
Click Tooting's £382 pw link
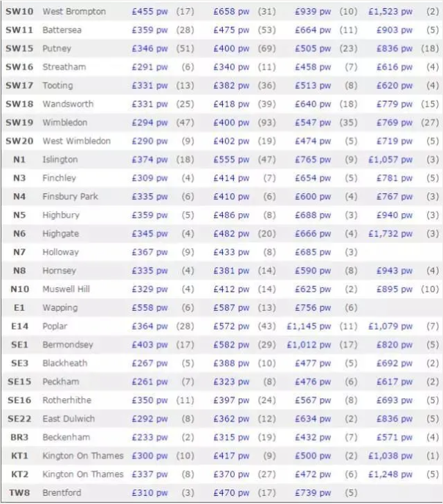tap(232, 86)
